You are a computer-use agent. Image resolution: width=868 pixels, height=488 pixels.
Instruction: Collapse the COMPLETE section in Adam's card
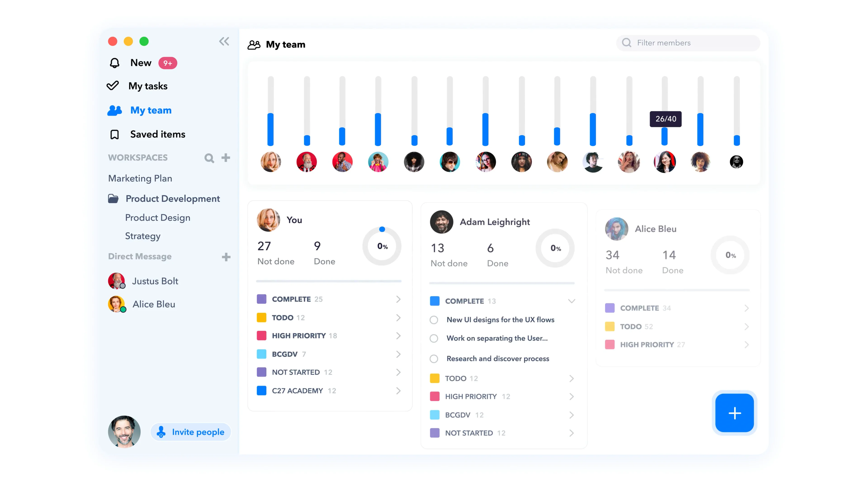tap(571, 301)
